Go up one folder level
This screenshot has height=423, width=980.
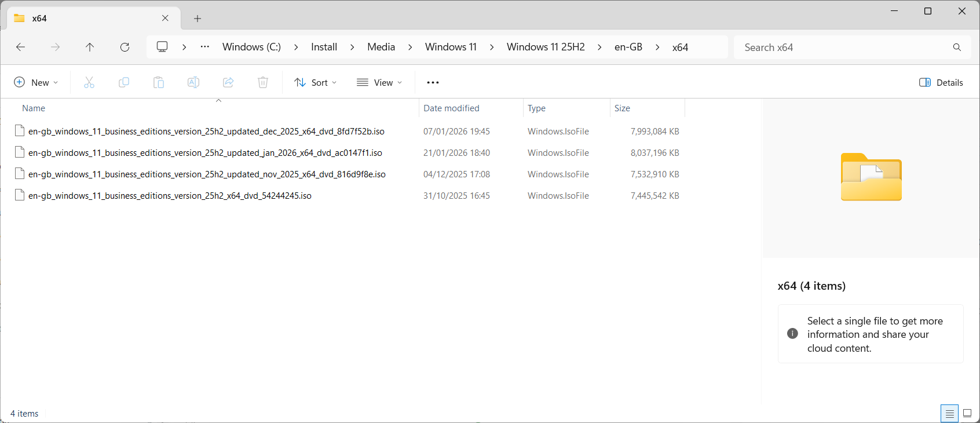coord(90,47)
